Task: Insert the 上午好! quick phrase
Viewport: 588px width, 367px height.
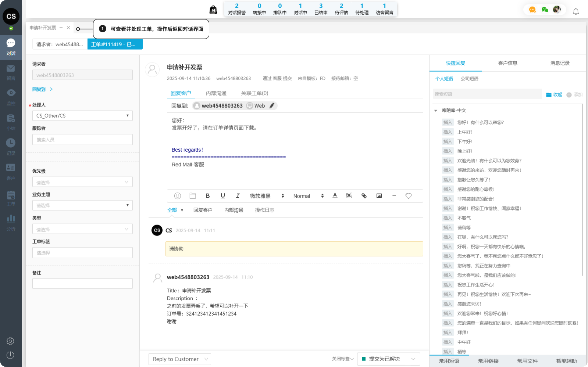Action: click(x=448, y=132)
